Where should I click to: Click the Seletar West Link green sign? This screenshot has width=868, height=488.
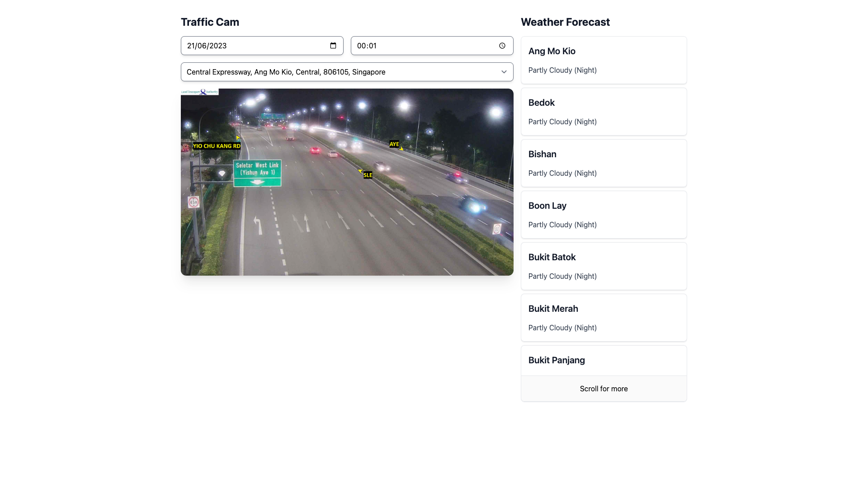coord(257,172)
